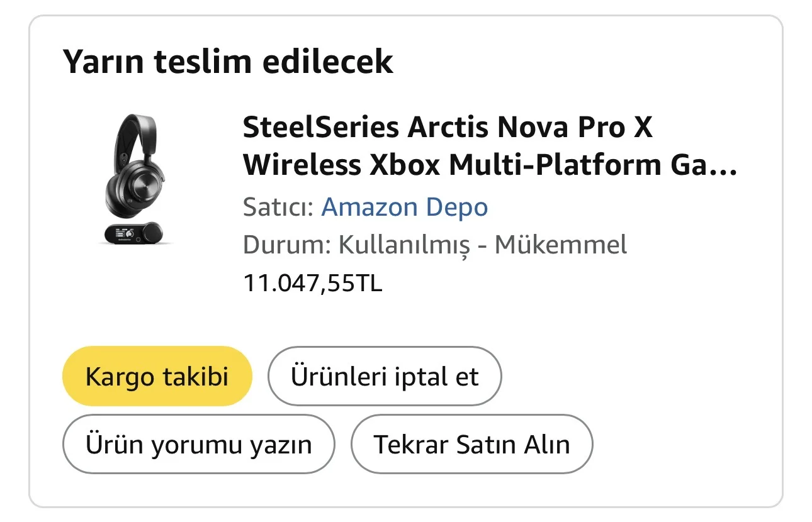
Task: Track shipment with the yellow button
Action: (x=157, y=377)
